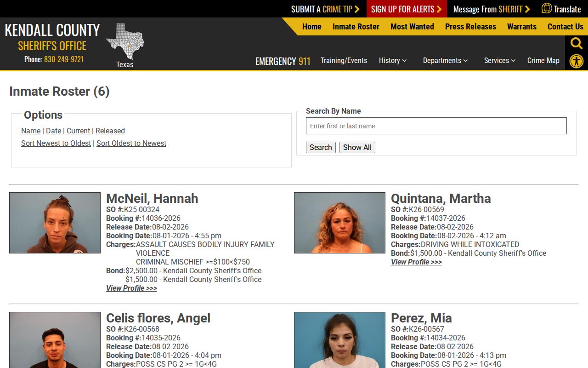Viewport: 588px width, 368px height.
Task: Go to Warrants page
Action: (522, 27)
